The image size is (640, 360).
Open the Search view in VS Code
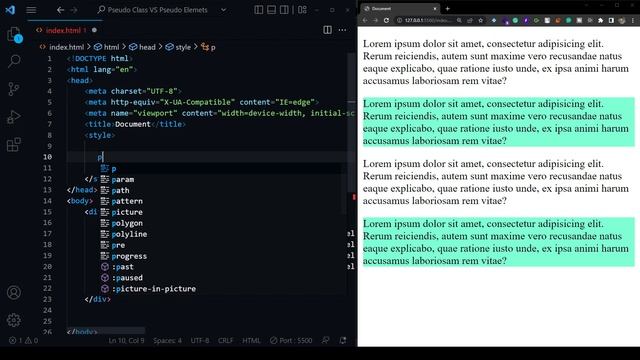click(14, 61)
